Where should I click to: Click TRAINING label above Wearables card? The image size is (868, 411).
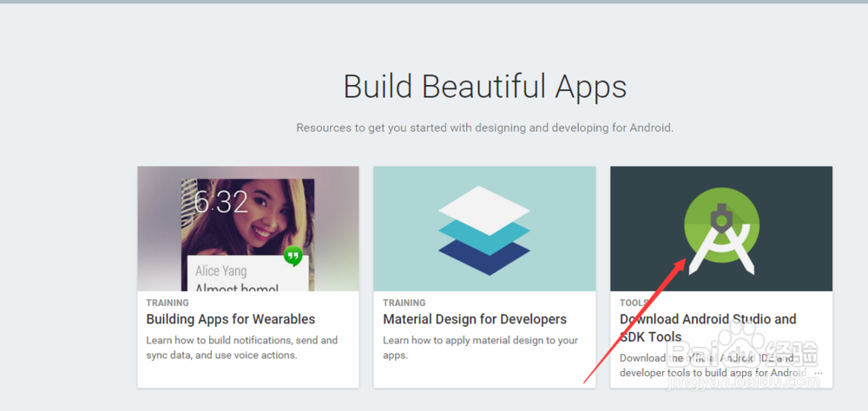[168, 303]
